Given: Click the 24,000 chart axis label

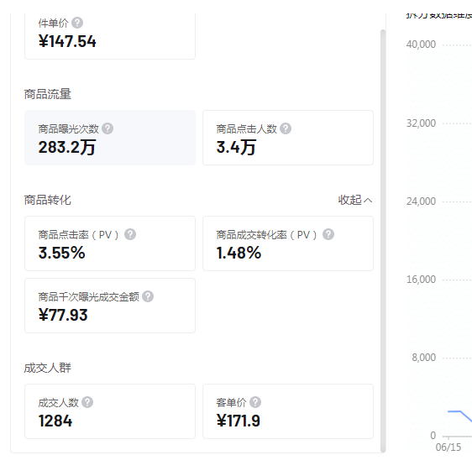Looking at the screenshot, I should (421, 201).
